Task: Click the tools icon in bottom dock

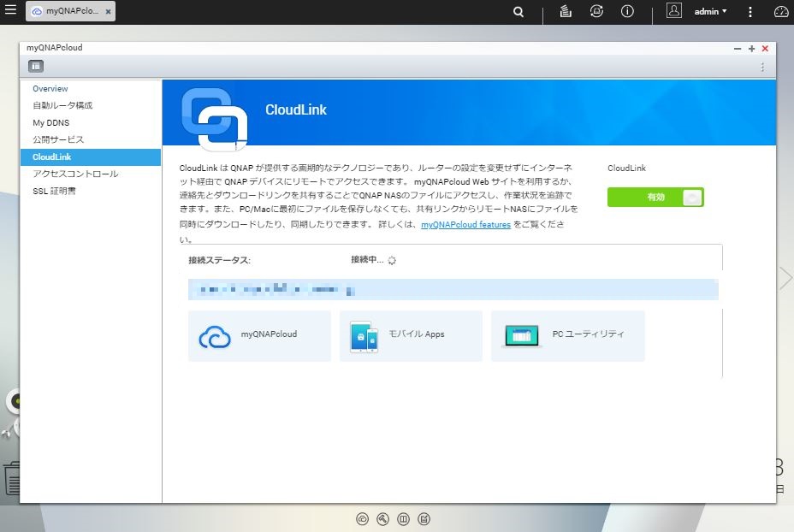Action: pyautogui.click(x=382, y=519)
